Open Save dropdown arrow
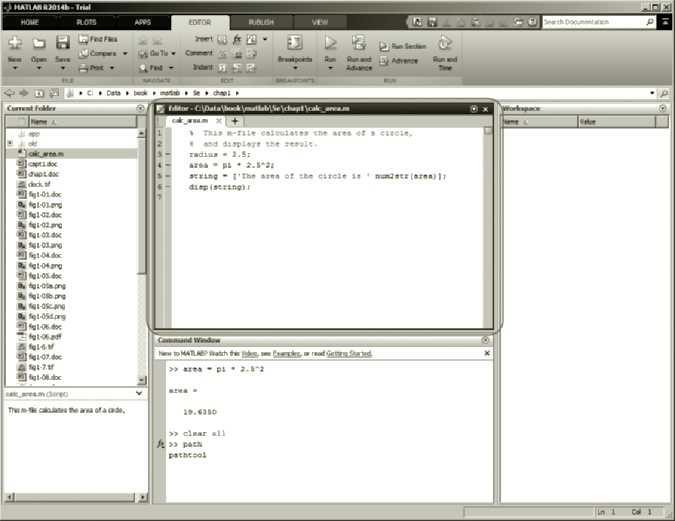The height and width of the screenshot is (521, 675). pyautogui.click(x=63, y=68)
